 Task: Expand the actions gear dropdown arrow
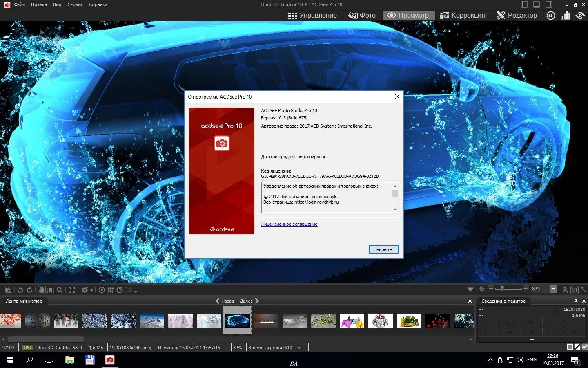tap(91, 290)
